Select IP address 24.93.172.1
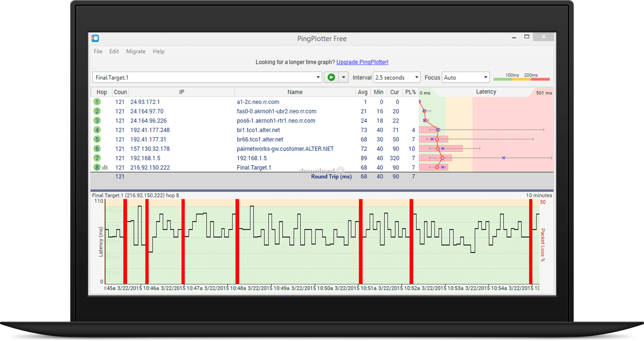 click(x=145, y=102)
